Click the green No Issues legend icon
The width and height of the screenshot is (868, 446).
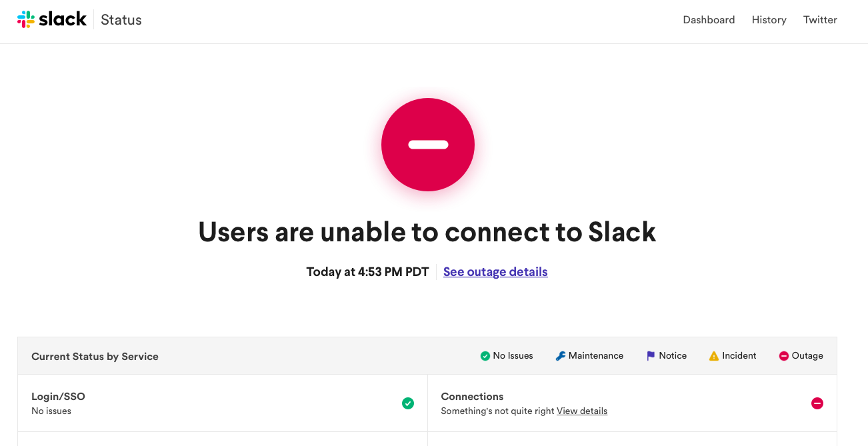pos(485,356)
